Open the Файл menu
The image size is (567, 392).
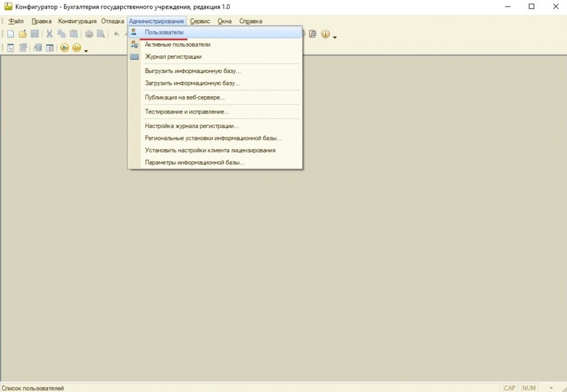coord(16,21)
